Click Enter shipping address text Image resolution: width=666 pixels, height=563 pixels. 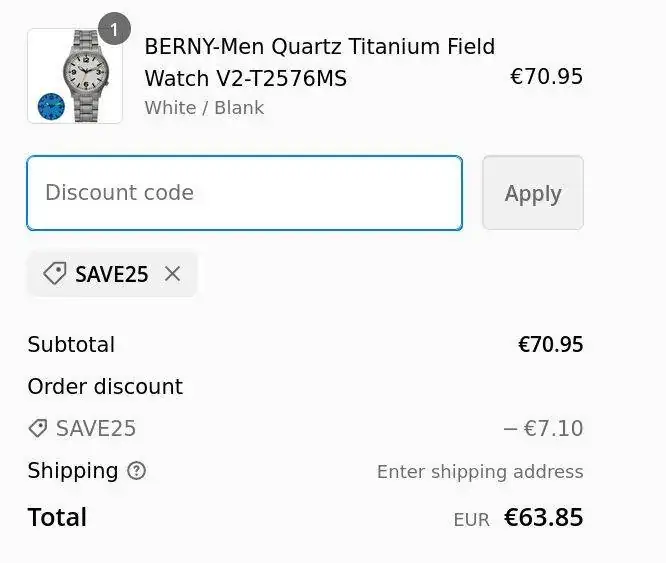click(480, 472)
